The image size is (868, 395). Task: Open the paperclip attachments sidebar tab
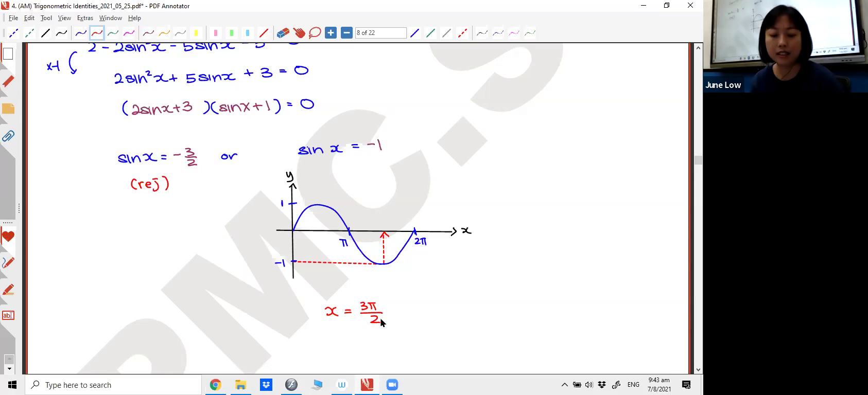point(8,136)
